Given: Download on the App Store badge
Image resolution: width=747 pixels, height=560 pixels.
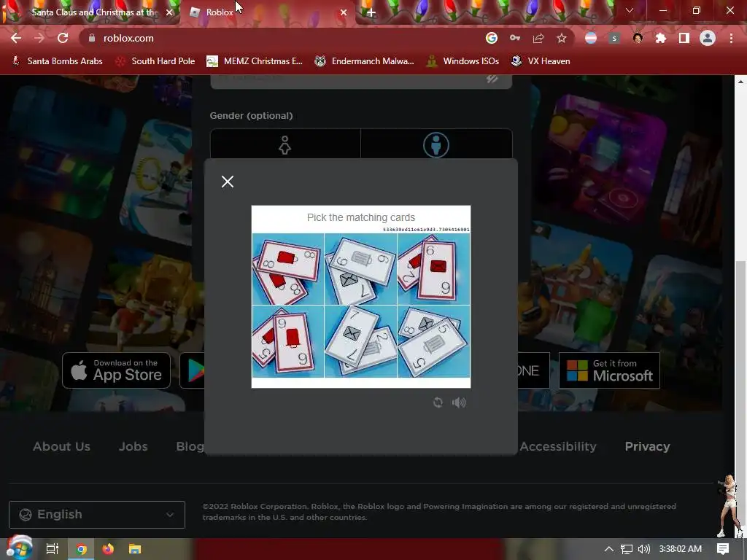Looking at the screenshot, I should pyautogui.click(x=116, y=370).
